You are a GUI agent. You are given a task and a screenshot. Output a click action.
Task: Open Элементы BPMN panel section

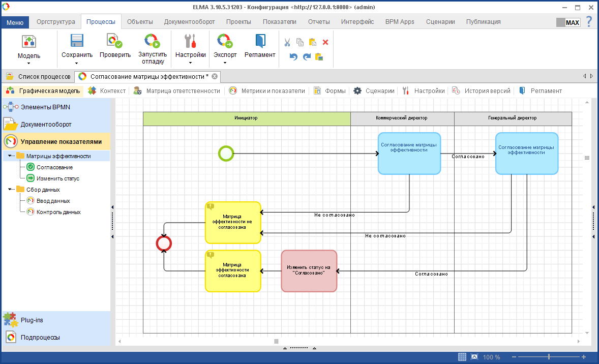[x=45, y=107]
